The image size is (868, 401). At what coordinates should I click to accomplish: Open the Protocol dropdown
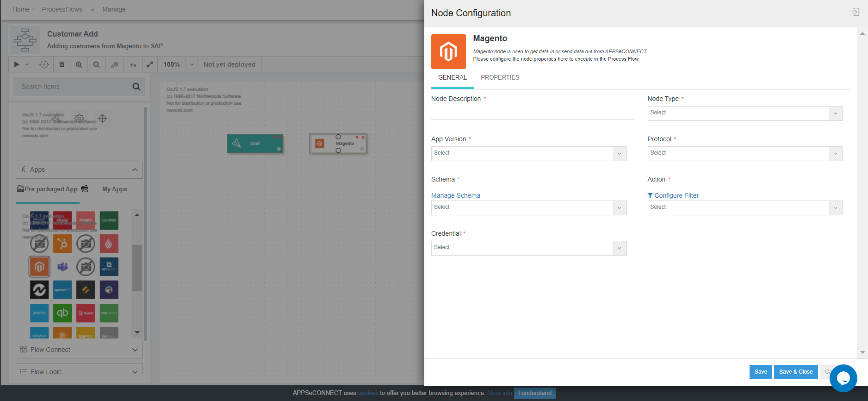[x=745, y=154]
